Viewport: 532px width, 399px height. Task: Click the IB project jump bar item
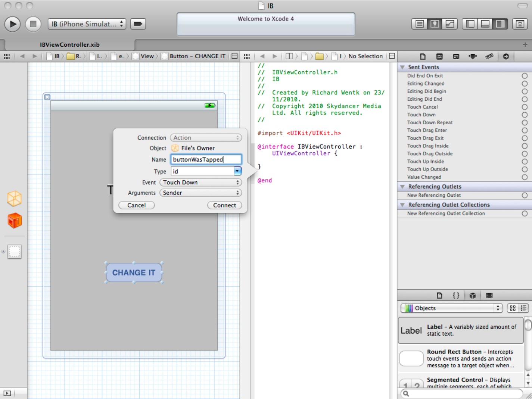coord(53,56)
